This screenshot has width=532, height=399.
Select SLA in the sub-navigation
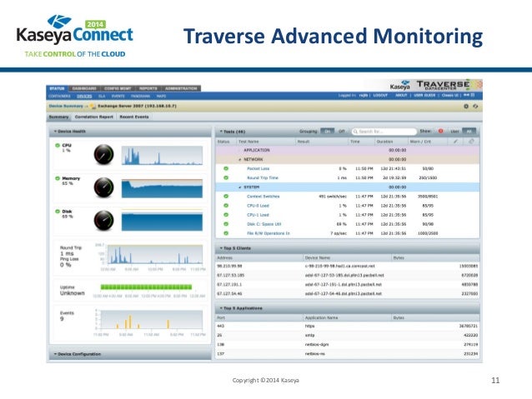click(102, 97)
